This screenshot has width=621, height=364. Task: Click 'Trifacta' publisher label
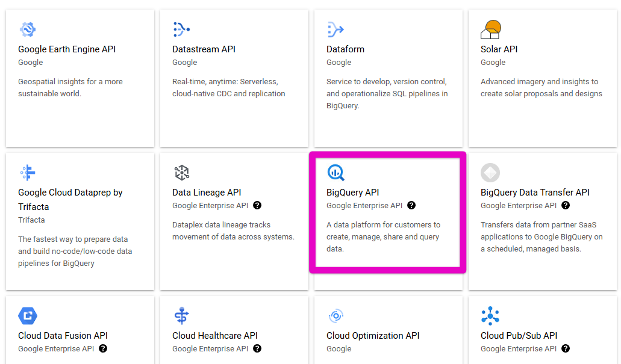coord(31,220)
